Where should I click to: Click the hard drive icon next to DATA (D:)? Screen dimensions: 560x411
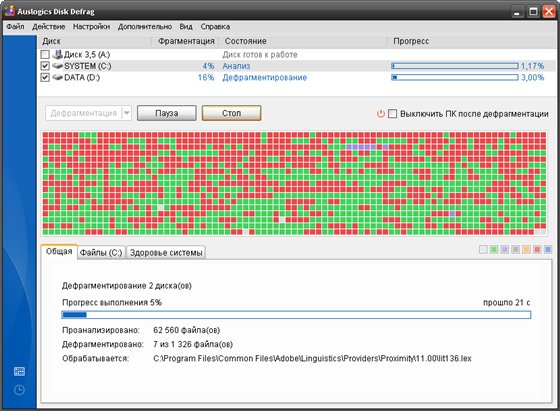pos(57,77)
